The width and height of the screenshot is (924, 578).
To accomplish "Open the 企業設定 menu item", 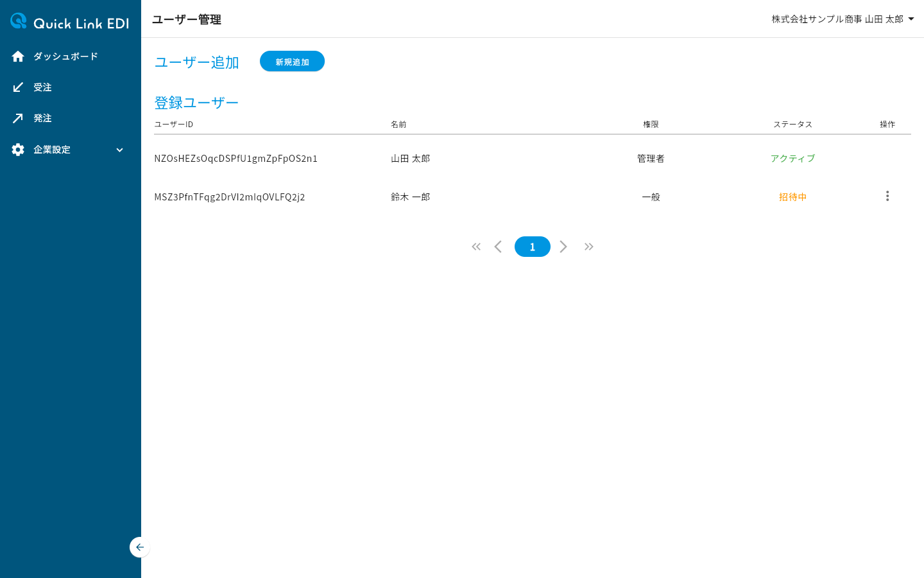I will [x=71, y=150].
